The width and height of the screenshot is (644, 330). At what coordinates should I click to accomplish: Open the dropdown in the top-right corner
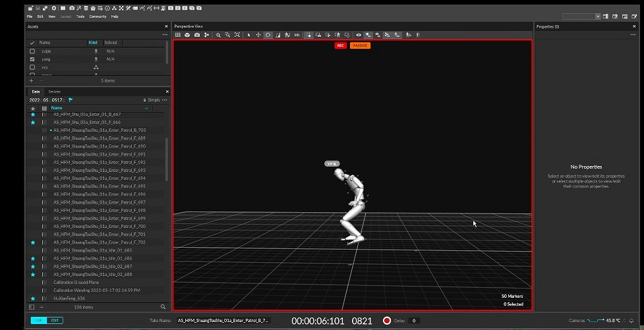pos(597,16)
